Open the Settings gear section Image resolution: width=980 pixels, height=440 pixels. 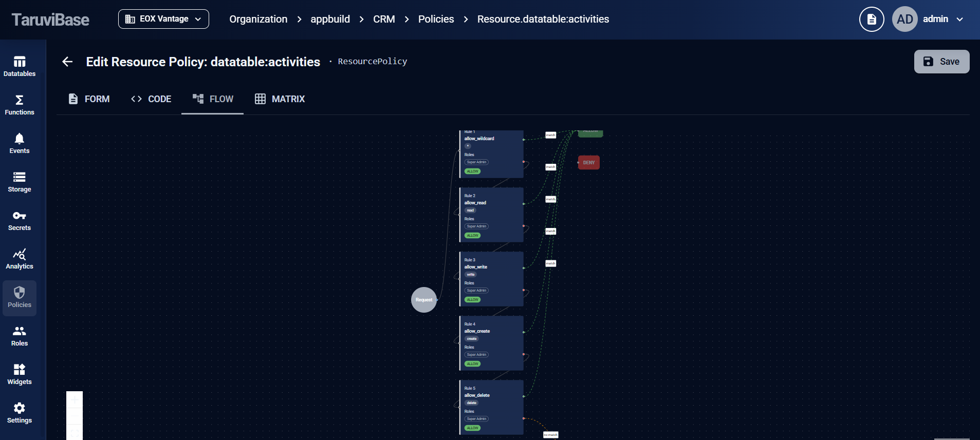20,413
